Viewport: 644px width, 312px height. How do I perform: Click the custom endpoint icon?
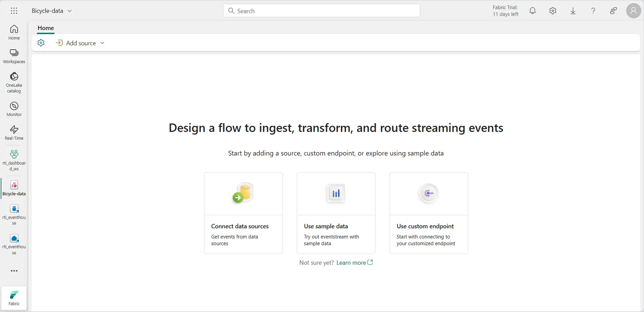click(429, 194)
